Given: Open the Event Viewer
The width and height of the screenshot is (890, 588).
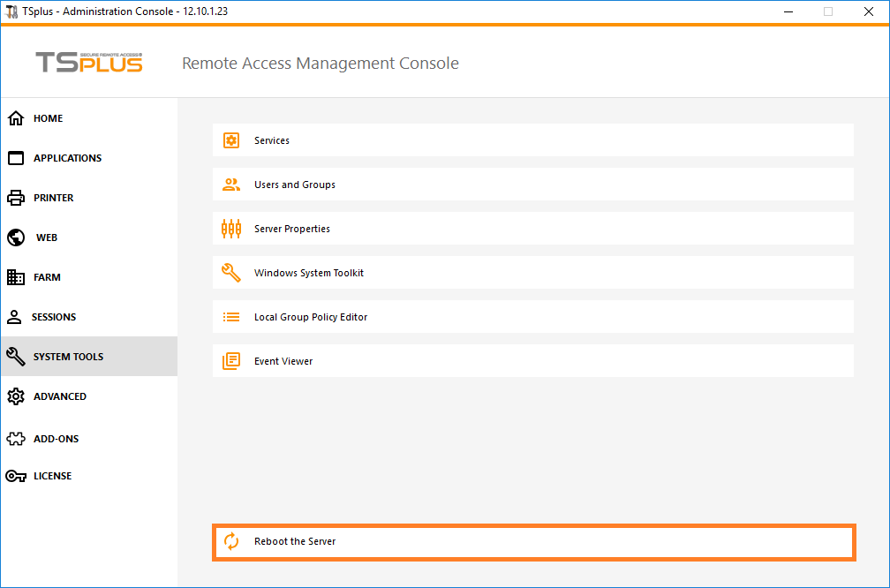Looking at the screenshot, I should coord(283,361).
